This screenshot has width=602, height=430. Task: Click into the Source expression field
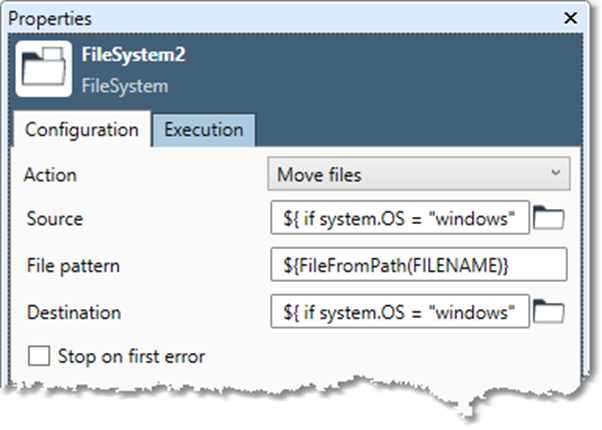pyautogui.click(x=400, y=219)
